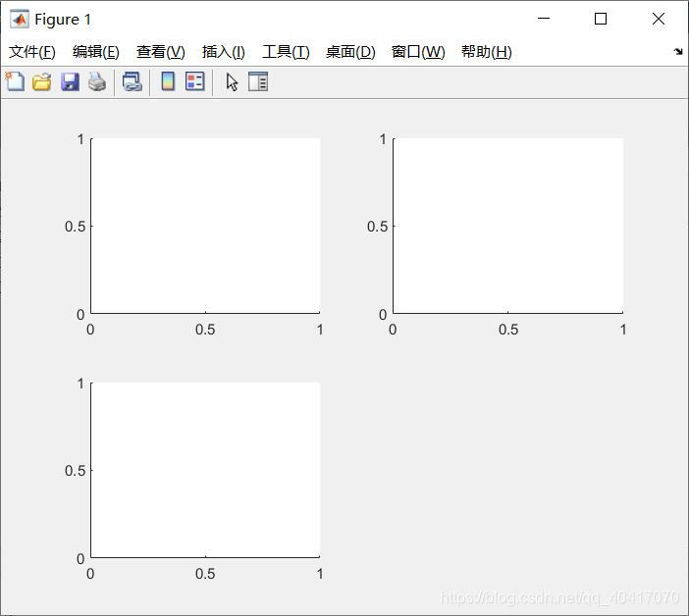The image size is (689, 616).
Task: Click the New Figure toolbar icon
Action: (x=15, y=81)
